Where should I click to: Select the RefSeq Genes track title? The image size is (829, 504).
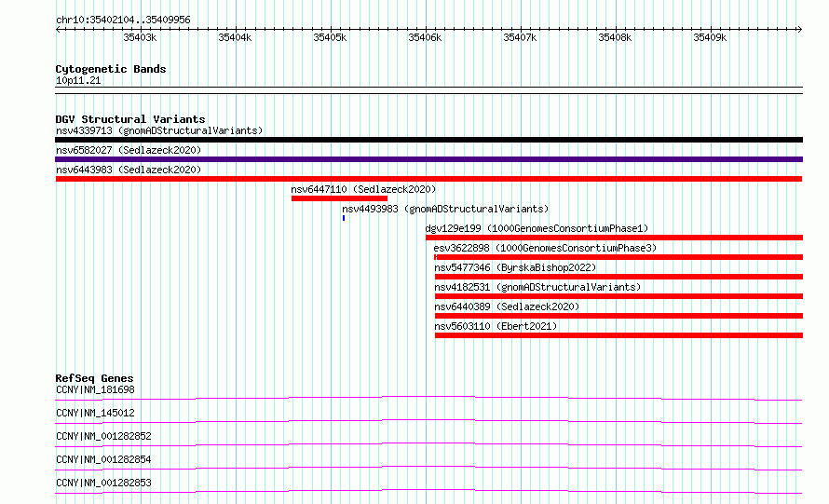pyautogui.click(x=95, y=378)
